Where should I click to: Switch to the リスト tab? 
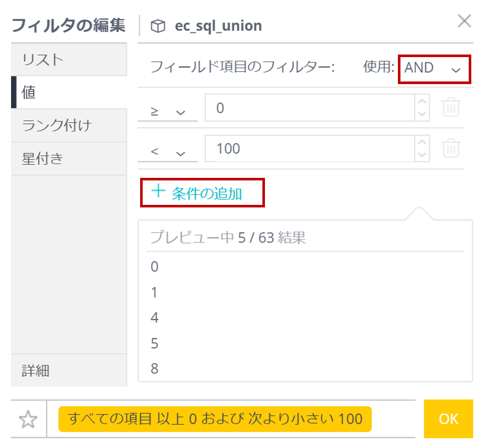click(69, 60)
